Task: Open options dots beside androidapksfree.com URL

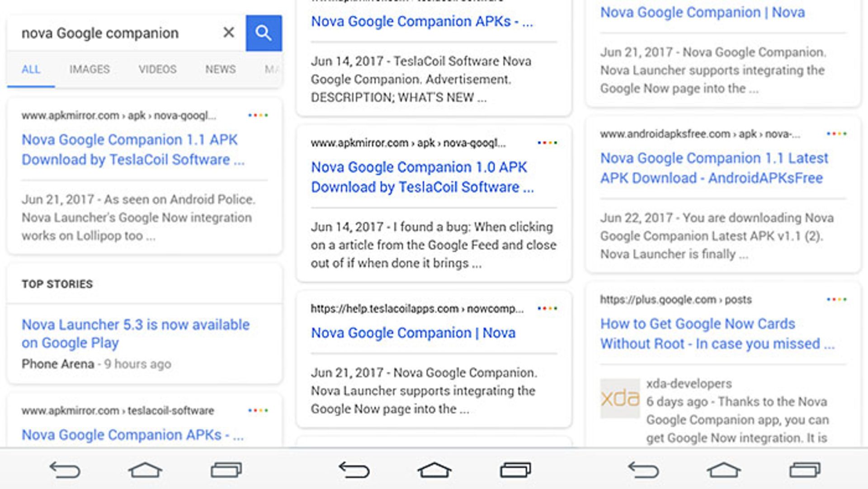Action: click(837, 134)
